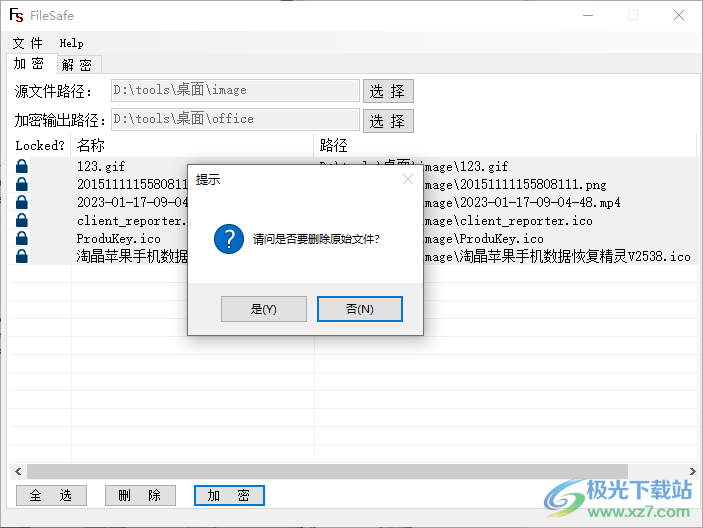Close the FileSafe window
This screenshot has height=528, width=703.
point(679,15)
